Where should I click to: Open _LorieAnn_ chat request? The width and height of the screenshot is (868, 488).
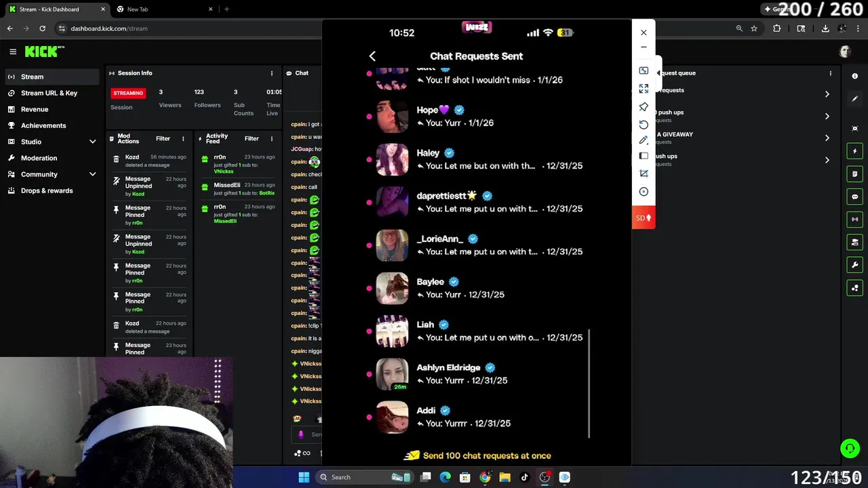click(x=478, y=245)
